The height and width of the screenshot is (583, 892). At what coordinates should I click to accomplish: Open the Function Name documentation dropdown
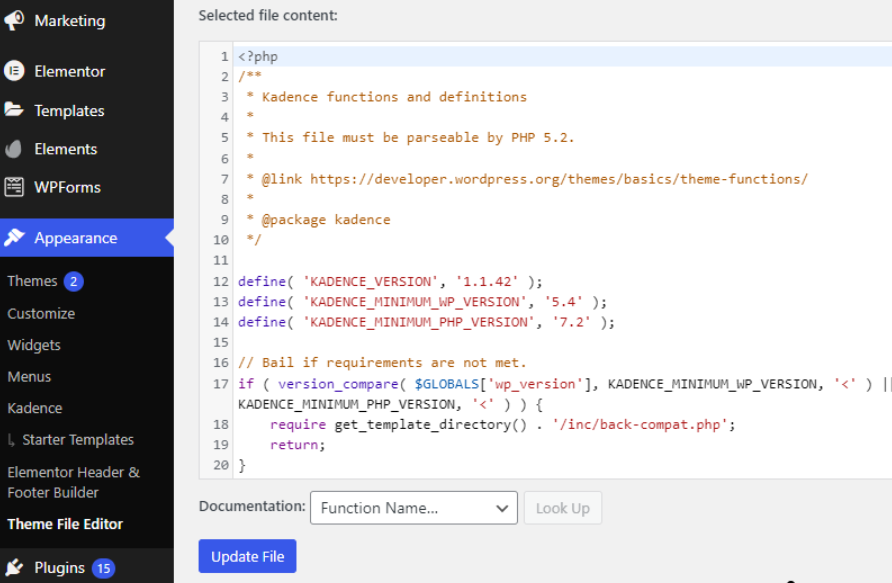point(413,508)
